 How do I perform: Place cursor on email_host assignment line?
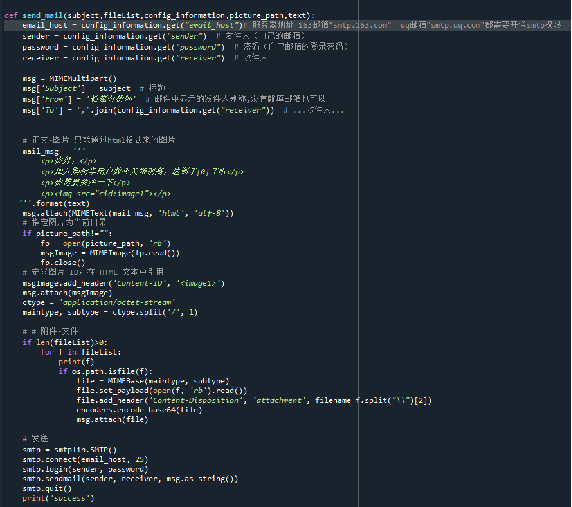[x=282, y=25]
